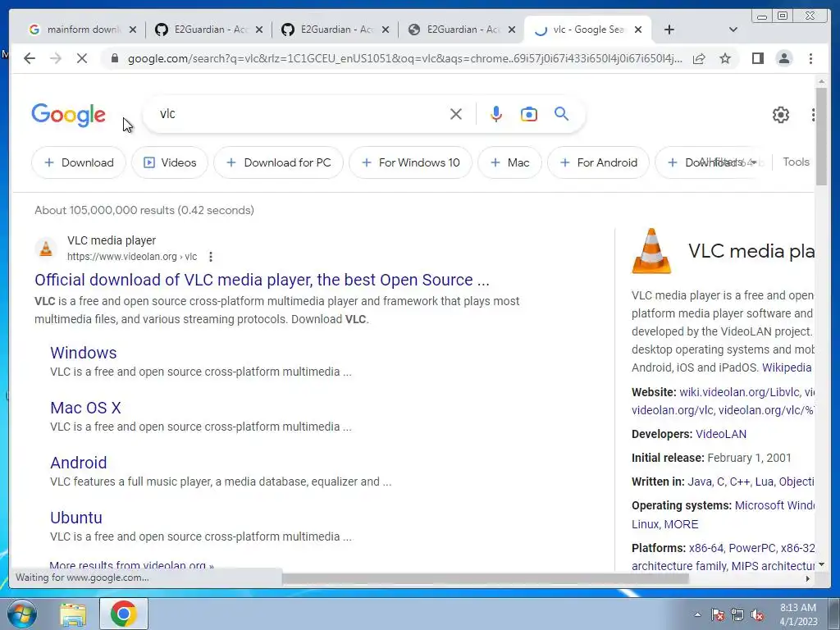Image resolution: width=840 pixels, height=630 pixels.
Task: Open the Chrome profile avatar
Action: pyautogui.click(x=783, y=58)
